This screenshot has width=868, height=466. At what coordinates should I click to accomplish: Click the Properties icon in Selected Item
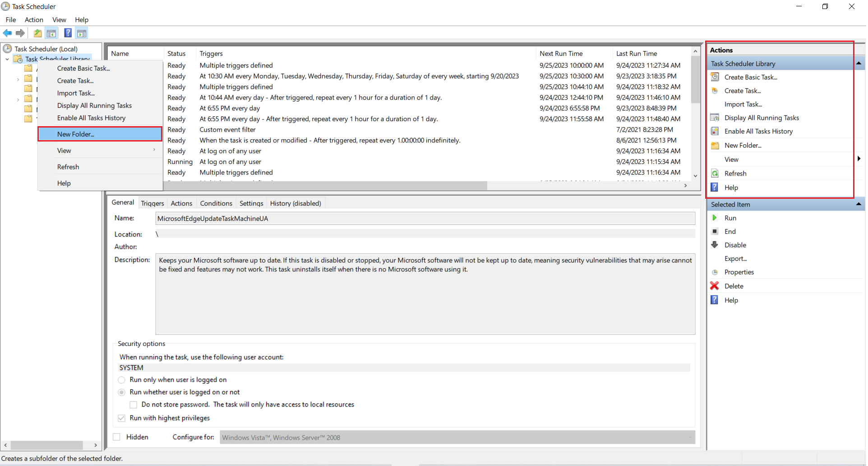pyautogui.click(x=715, y=272)
